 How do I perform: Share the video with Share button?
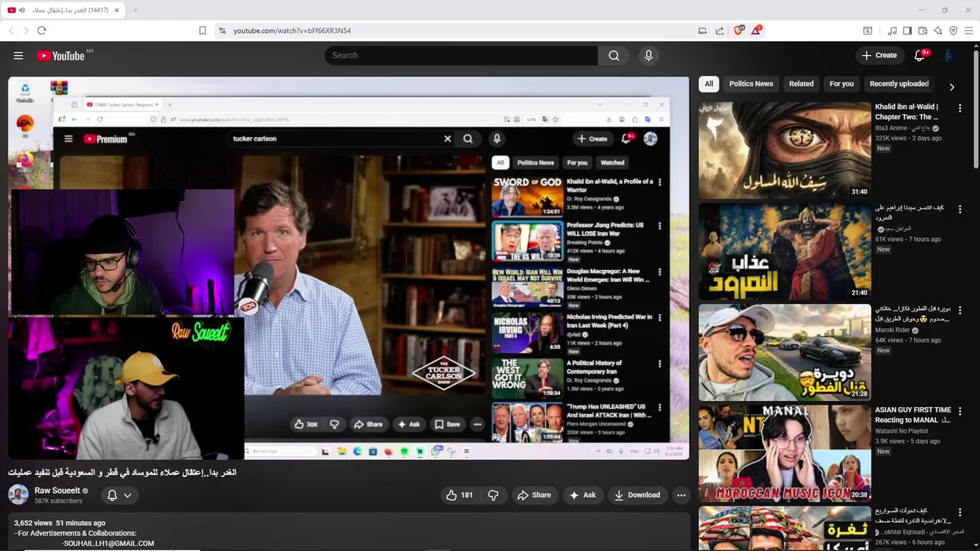[534, 495]
